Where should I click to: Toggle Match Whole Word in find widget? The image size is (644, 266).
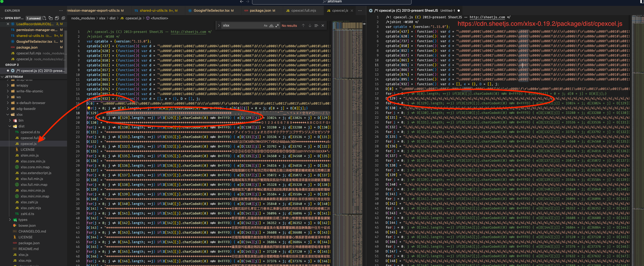(271, 25)
